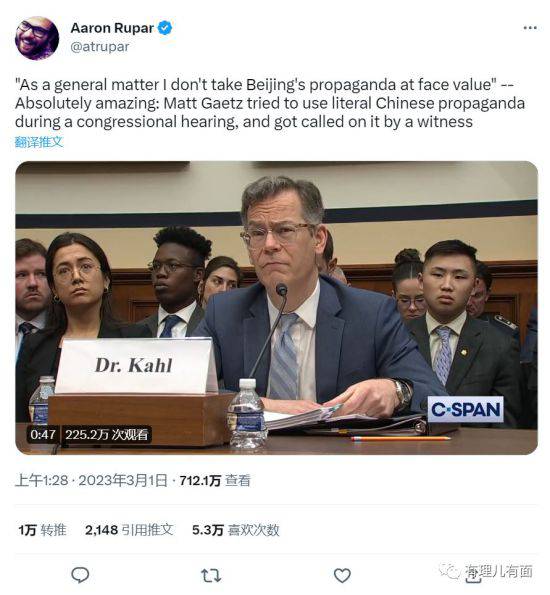Viewport: 550px width, 595px height.
Task: Open the three-dot more options menu
Action: point(530,28)
